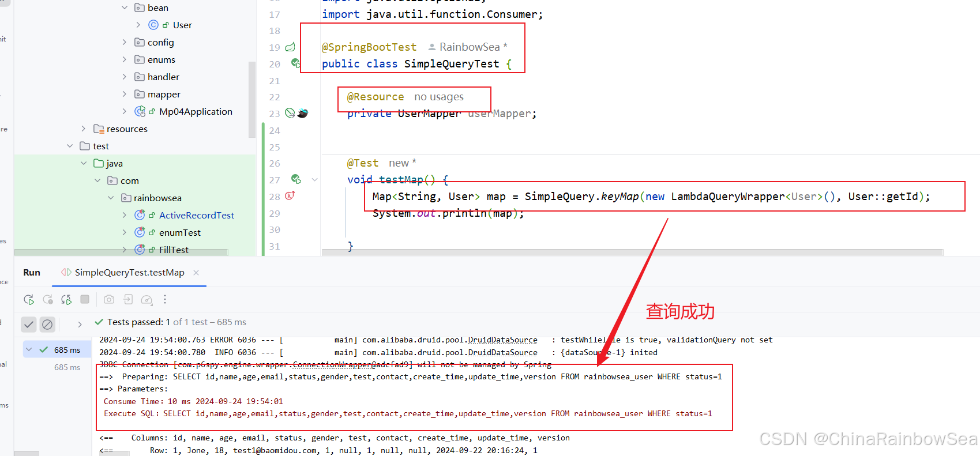Toggle auto-test rerun icon
The height and width of the screenshot is (456, 980).
click(66, 299)
